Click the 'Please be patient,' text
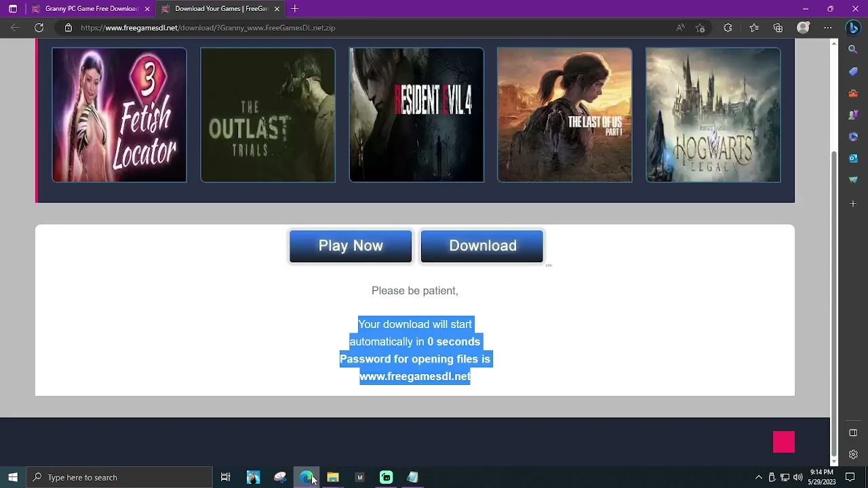 pos(415,291)
